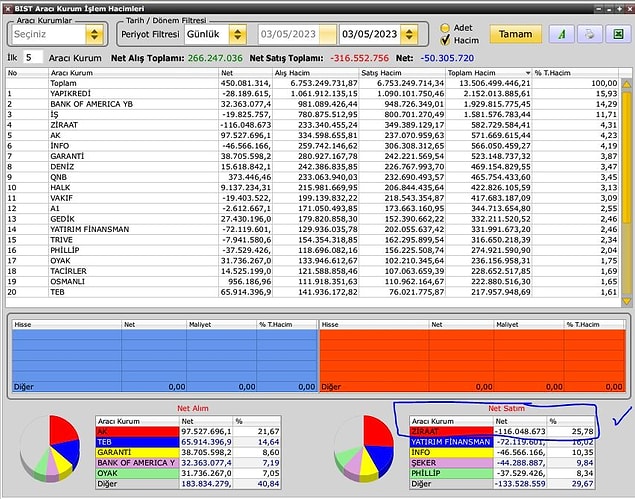Sort main table by 'Net' column header
The height and width of the screenshot is (499, 635).
coord(245,73)
